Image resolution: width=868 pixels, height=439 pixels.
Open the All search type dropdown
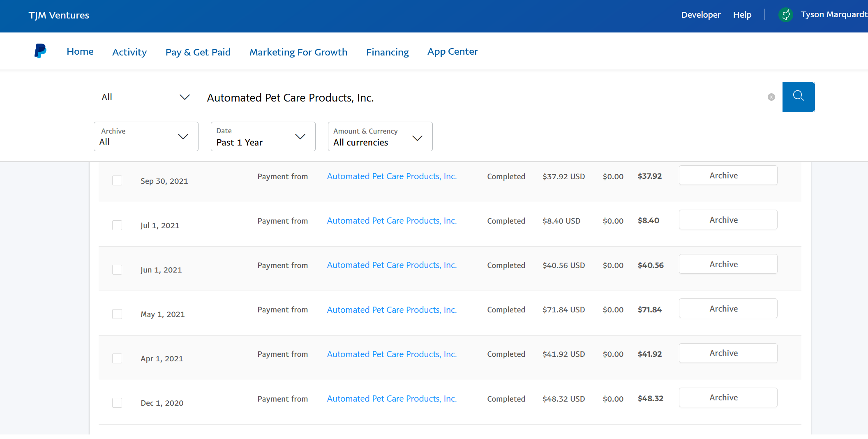[x=147, y=97]
